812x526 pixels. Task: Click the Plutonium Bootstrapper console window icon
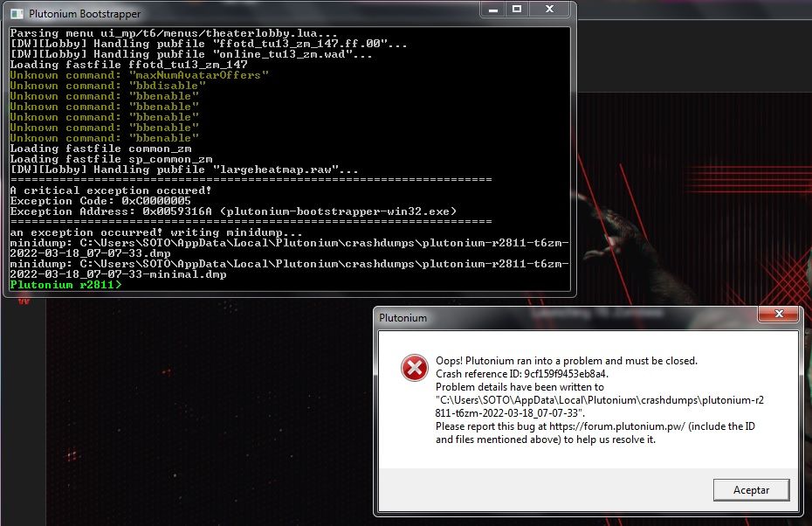16,14
